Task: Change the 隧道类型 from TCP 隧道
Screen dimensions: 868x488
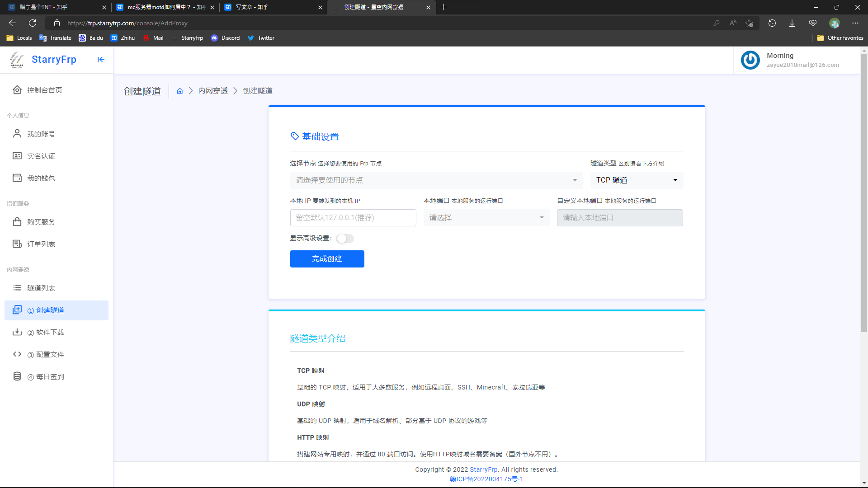Action: 636,180
